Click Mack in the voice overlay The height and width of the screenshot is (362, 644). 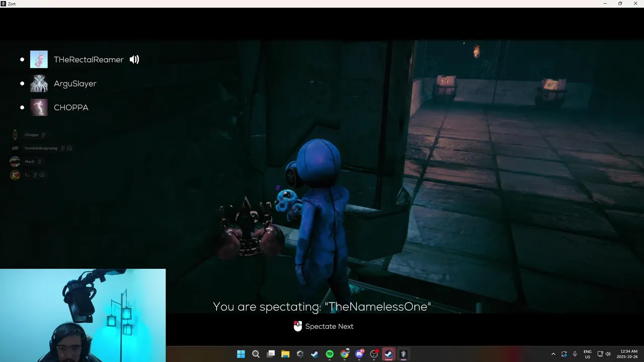coord(30,162)
